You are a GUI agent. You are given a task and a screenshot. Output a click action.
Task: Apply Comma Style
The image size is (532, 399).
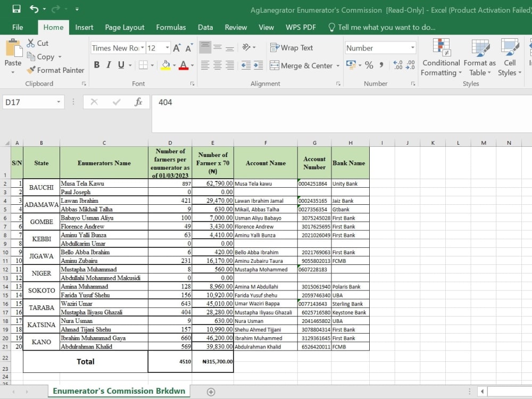(x=381, y=65)
